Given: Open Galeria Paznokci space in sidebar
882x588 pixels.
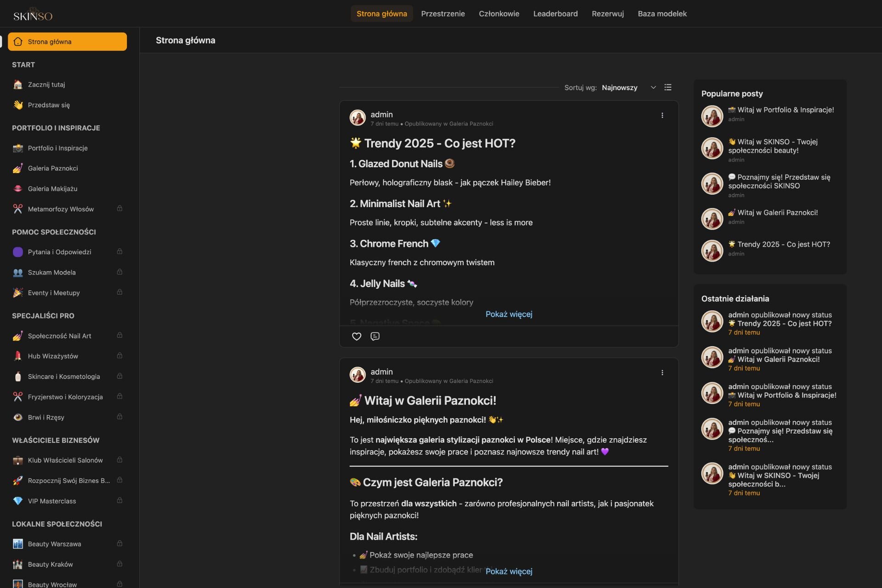Looking at the screenshot, I should 53,168.
